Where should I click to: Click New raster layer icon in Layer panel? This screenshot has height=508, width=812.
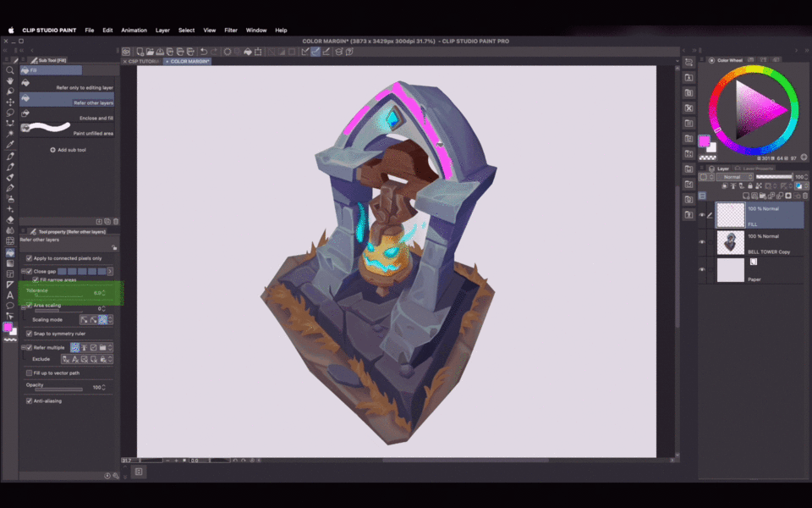coord(746,196)
